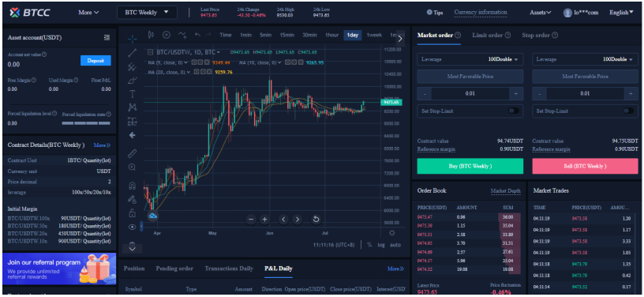Click More link in Contract Details
The image size is (644, 297).
[102, 145]
